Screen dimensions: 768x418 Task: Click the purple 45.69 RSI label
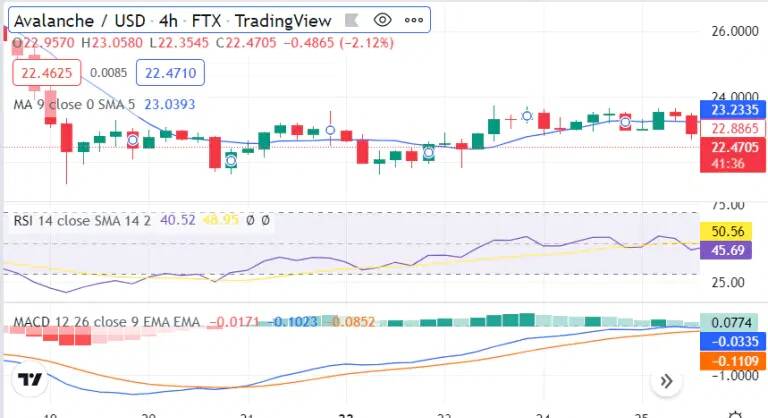tap(726, 250)
